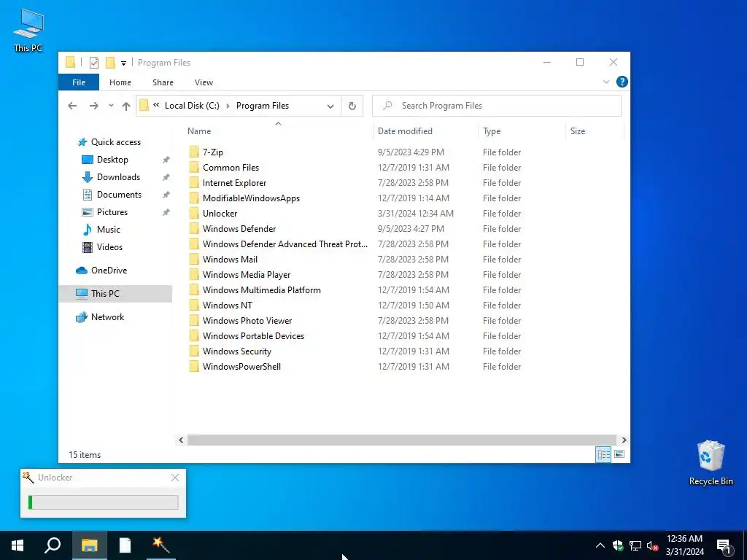Select the 7-Zip folder icon
Image resolution: width=747 pixels, height=560 pixels.
coord(194,152)
